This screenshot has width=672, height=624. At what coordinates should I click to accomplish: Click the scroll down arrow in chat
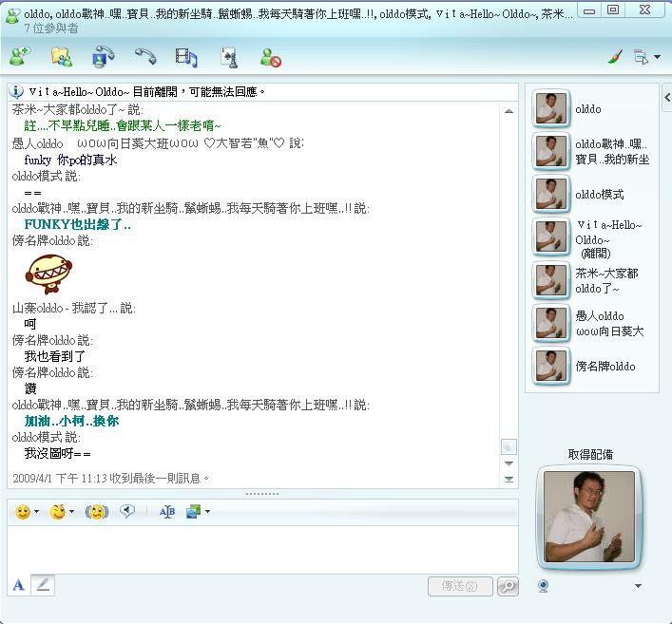coord(509,463)
